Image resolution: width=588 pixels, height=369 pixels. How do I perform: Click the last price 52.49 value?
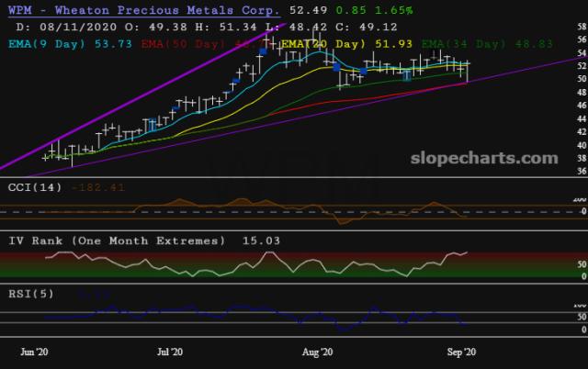click(x=307, y=10)
